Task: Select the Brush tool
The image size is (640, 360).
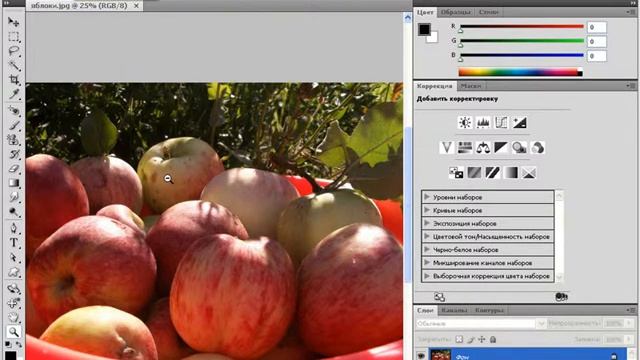Action: pos(13,125)
